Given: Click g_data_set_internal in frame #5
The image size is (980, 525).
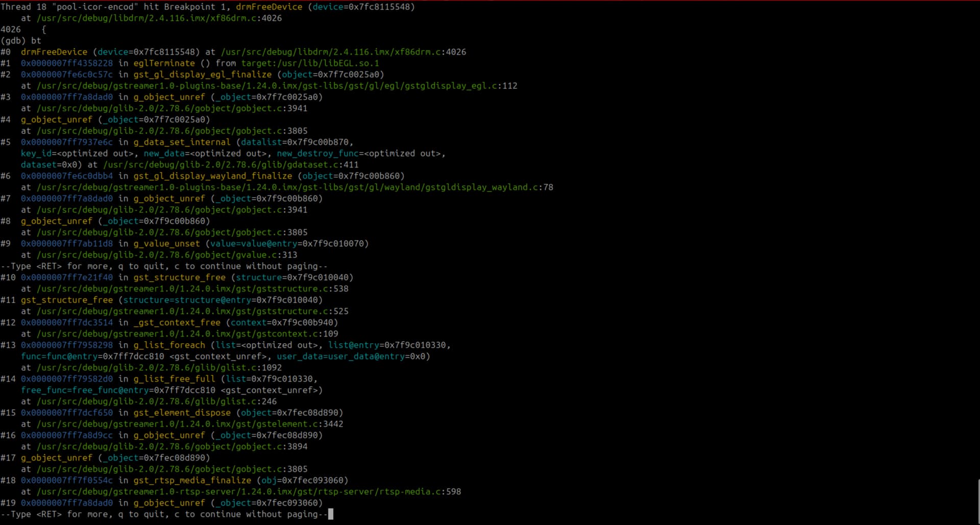Looking at the screenshot, I should point(182,142).
